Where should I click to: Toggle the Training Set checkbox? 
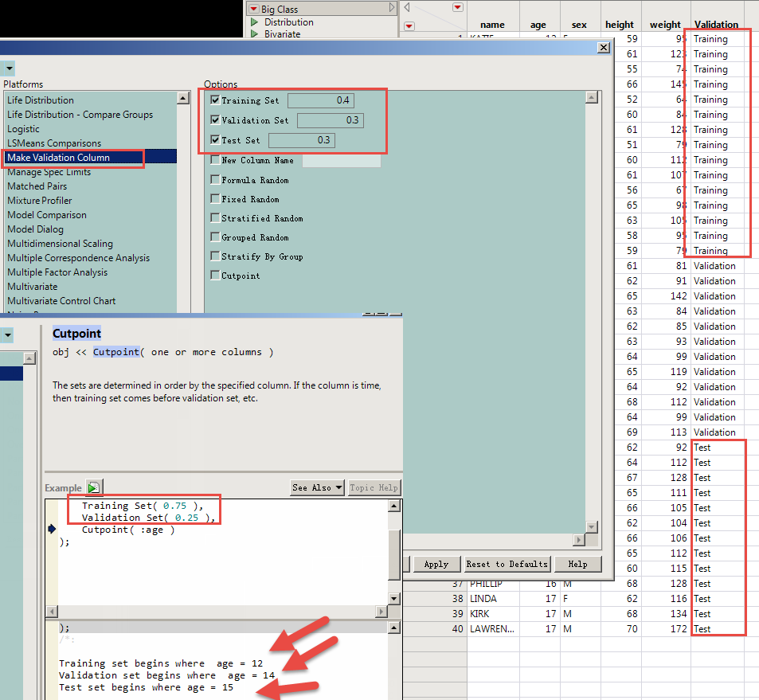[x=215, y=100]
